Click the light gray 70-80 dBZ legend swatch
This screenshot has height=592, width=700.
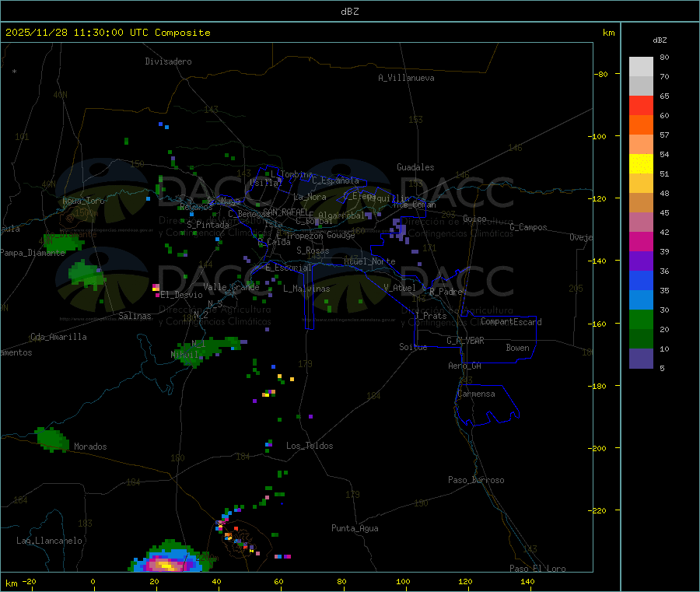pyautogui.click(x=641, y=67)
